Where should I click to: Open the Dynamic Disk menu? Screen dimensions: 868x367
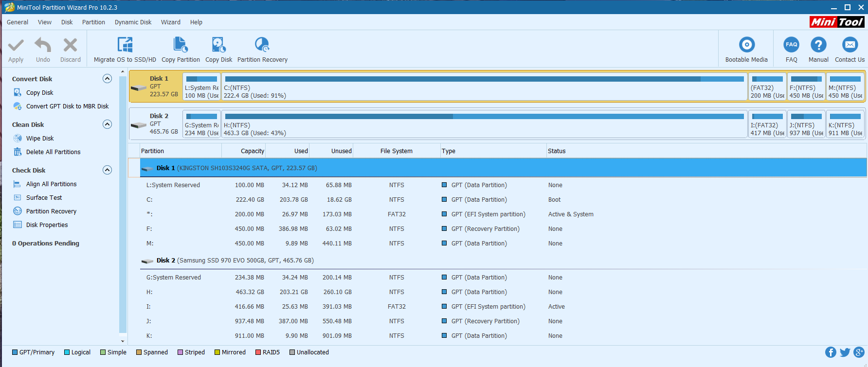pos(133,22)
